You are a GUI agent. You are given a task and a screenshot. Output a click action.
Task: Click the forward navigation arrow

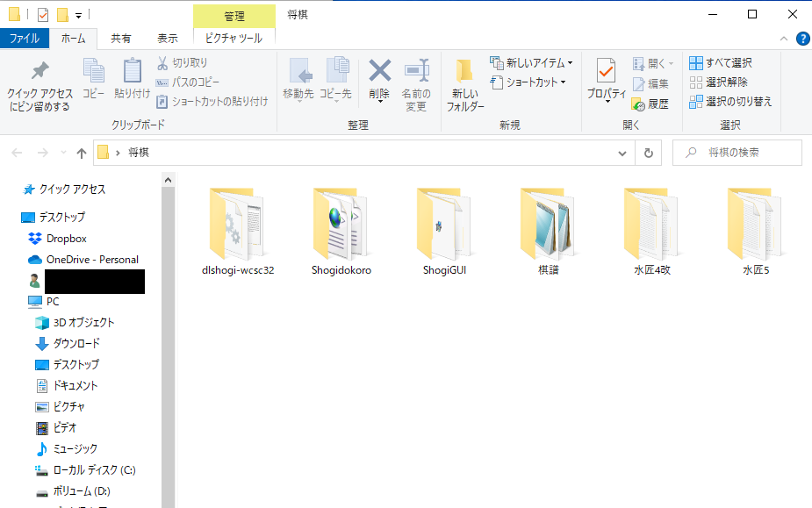pyautogui.click(x=43, y=153)
